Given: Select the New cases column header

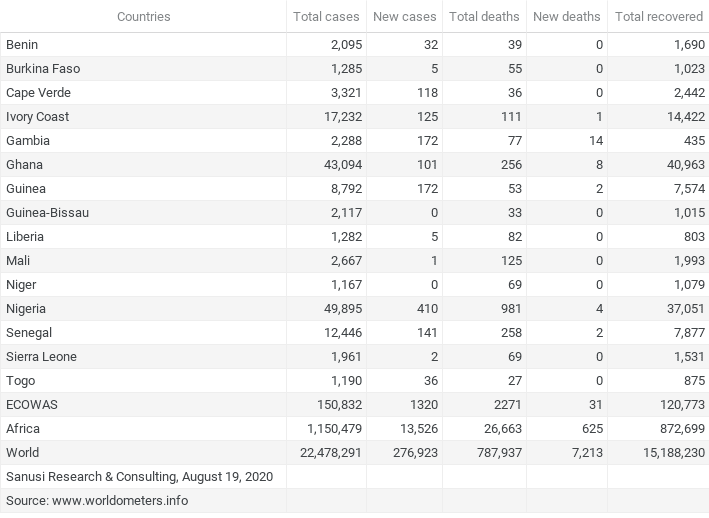Looking at the screenshot, I should tap(405, 17).
